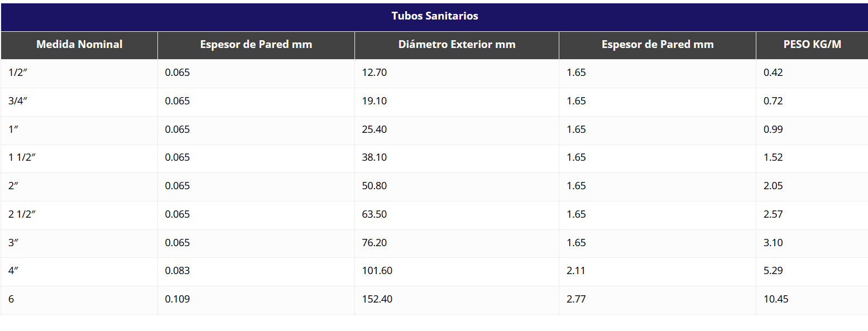
Task: Select the 2.11 wall thickness cell
Action: 576,271
